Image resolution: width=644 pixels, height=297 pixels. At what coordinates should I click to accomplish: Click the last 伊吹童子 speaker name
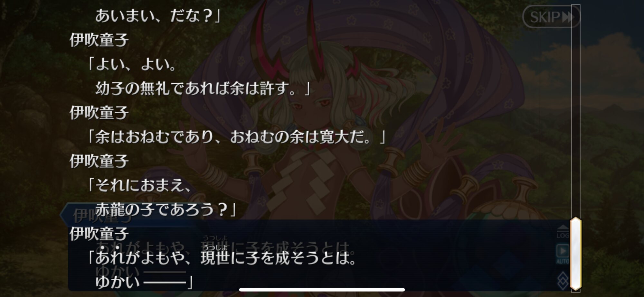99,234
